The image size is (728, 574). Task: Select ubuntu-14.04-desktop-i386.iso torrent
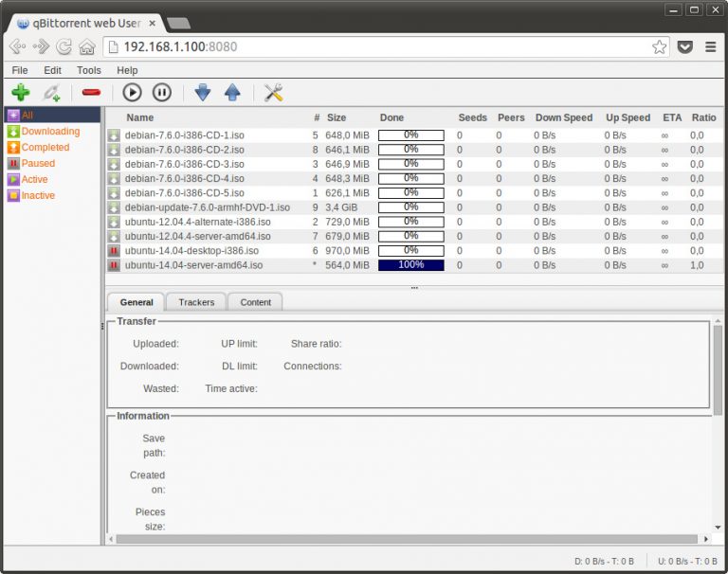[414, 251]
